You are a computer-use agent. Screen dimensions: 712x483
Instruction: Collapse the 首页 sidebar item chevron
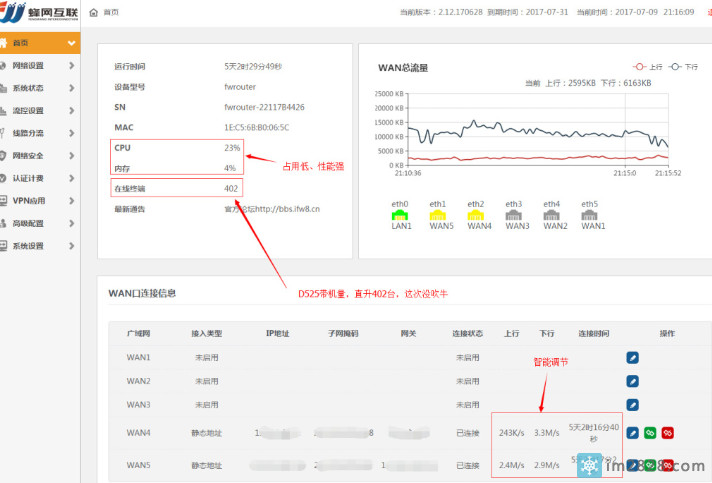pyautogui.click(x=70, y=44)
